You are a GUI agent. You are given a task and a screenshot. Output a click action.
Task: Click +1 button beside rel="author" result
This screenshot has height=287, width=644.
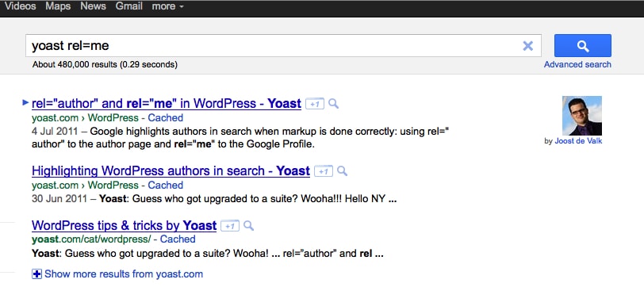tap(315, 105)
